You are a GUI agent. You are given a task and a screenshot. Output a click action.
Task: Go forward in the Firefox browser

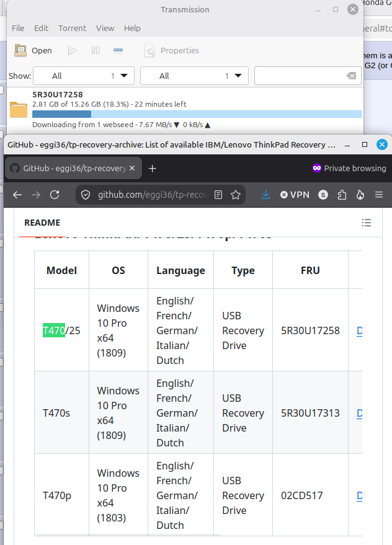[36, 195]
